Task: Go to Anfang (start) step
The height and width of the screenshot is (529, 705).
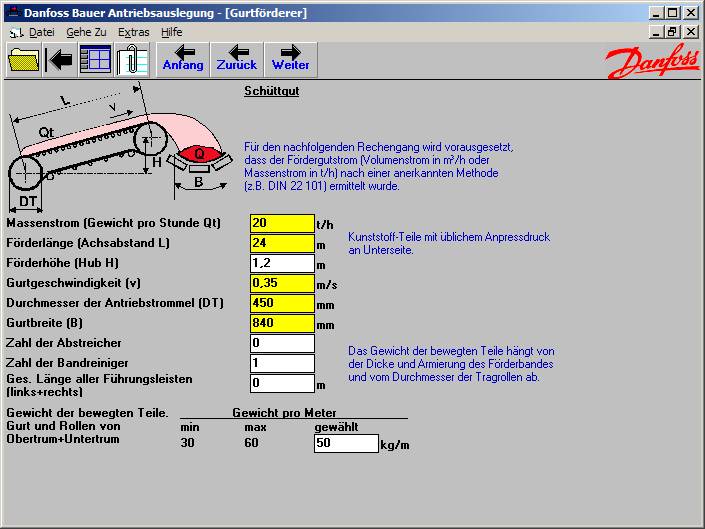Action: pyautogui.click(x=183, y=60)
